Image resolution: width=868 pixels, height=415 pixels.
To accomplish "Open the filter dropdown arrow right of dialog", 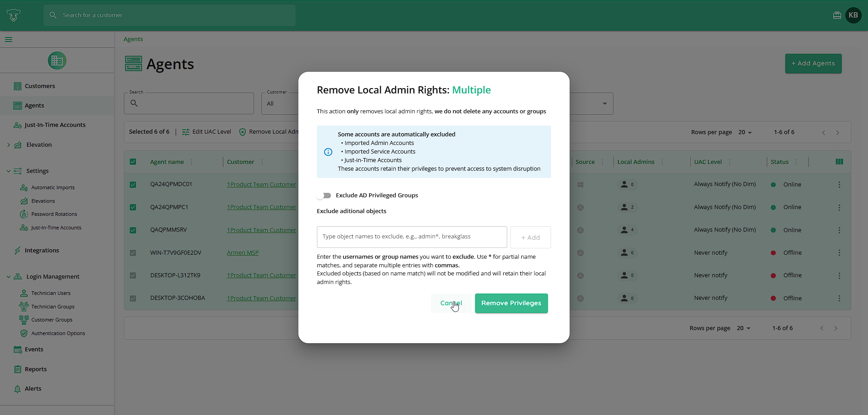I will (604, 104).
